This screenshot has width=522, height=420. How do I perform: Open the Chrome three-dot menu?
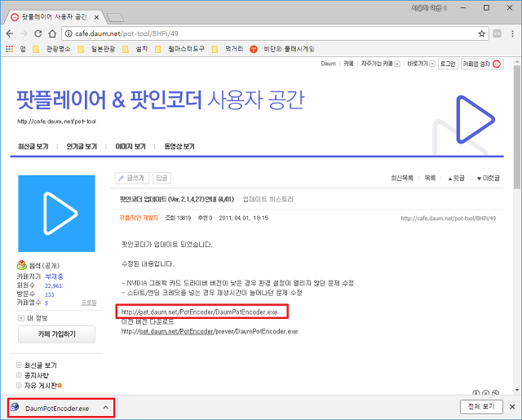pos(512,33)
